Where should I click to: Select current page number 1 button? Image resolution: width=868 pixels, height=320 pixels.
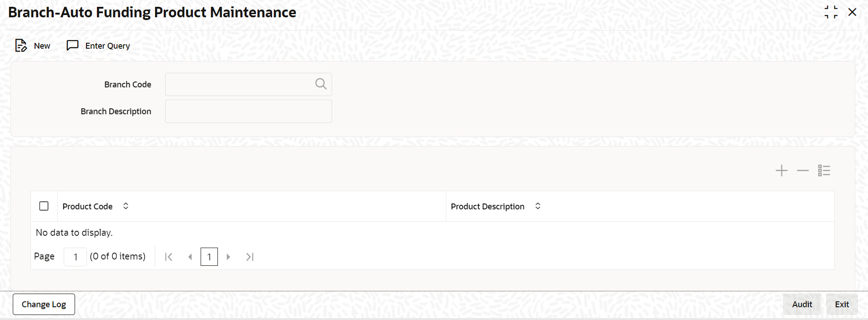pyautogui.click(x=209, y=257)
